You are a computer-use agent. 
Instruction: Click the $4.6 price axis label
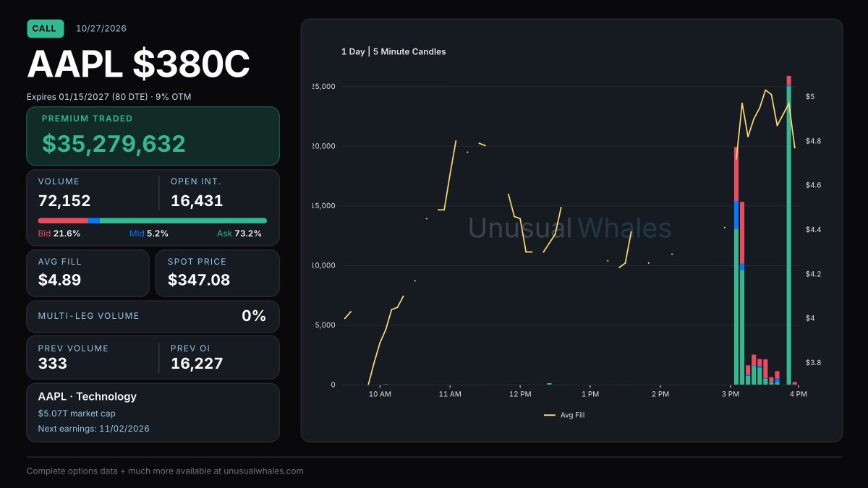click(814, 185)
